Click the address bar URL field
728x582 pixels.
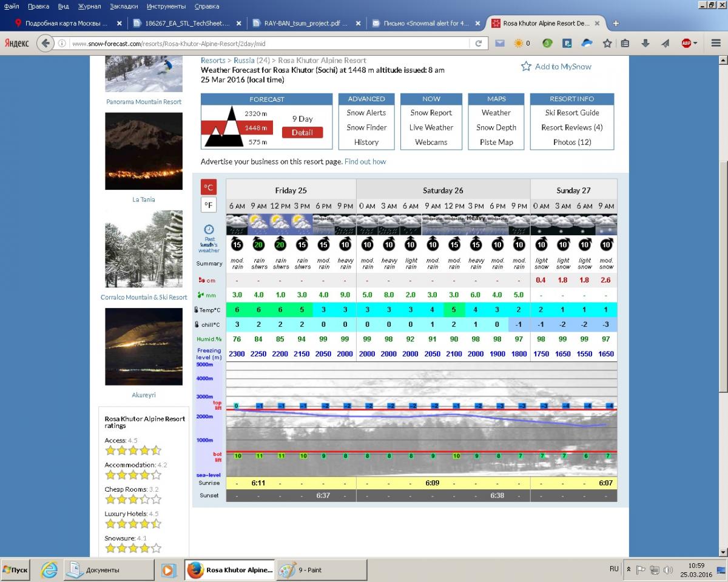point(269,44)
